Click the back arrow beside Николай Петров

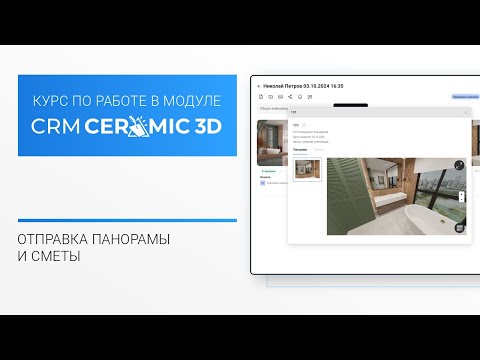click(259, 86)
